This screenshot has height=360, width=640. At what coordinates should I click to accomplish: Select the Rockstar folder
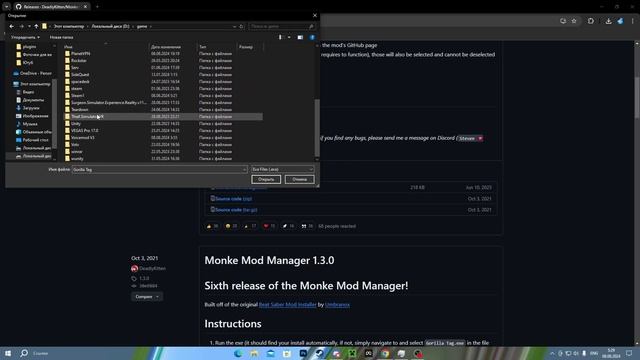78,60
